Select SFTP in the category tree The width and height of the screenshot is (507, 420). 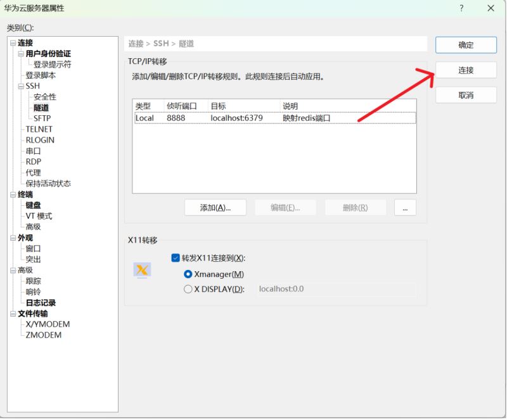pyautogui.click(x=42, y=118)
